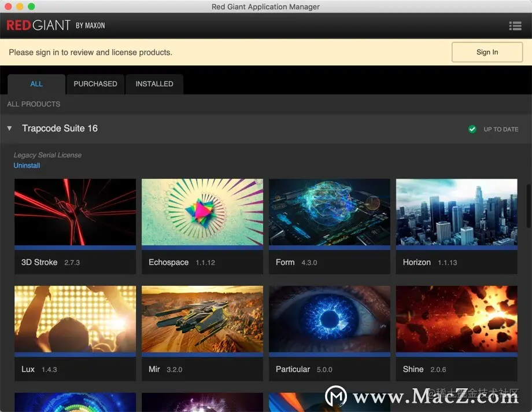Open the Form product thumbnail
Screen dimensions: 532x412
click(x=330, y=212)
